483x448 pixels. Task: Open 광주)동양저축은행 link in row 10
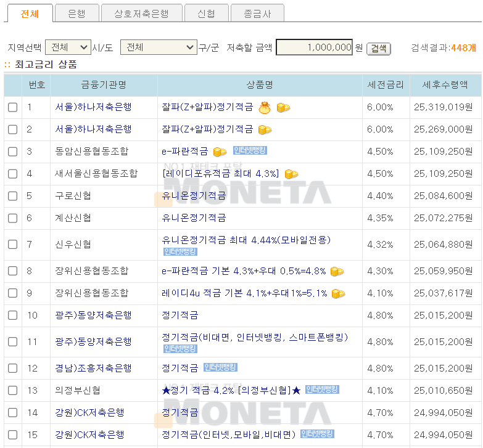coord(93,315)
